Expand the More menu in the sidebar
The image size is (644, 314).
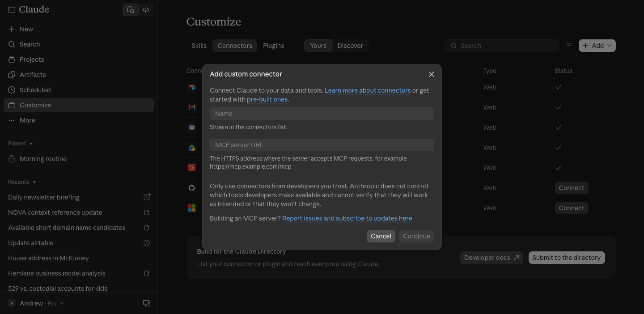(x=79, y=120)
